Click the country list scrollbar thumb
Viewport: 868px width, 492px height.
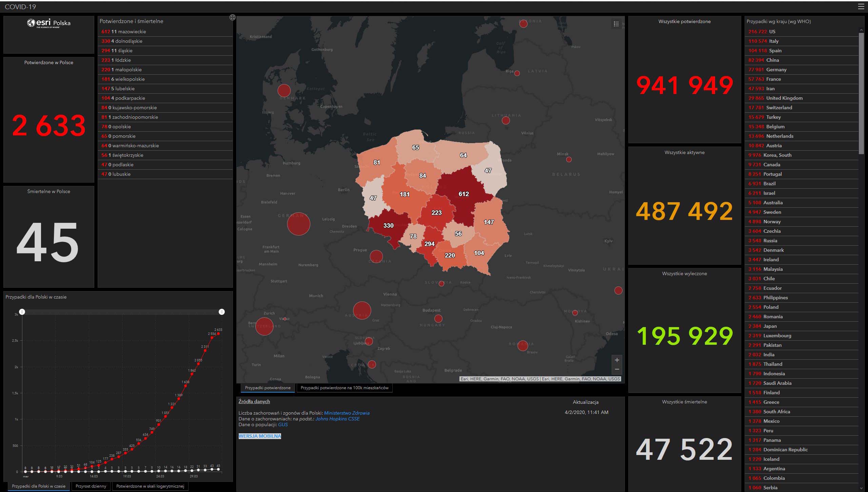[861, 93]
